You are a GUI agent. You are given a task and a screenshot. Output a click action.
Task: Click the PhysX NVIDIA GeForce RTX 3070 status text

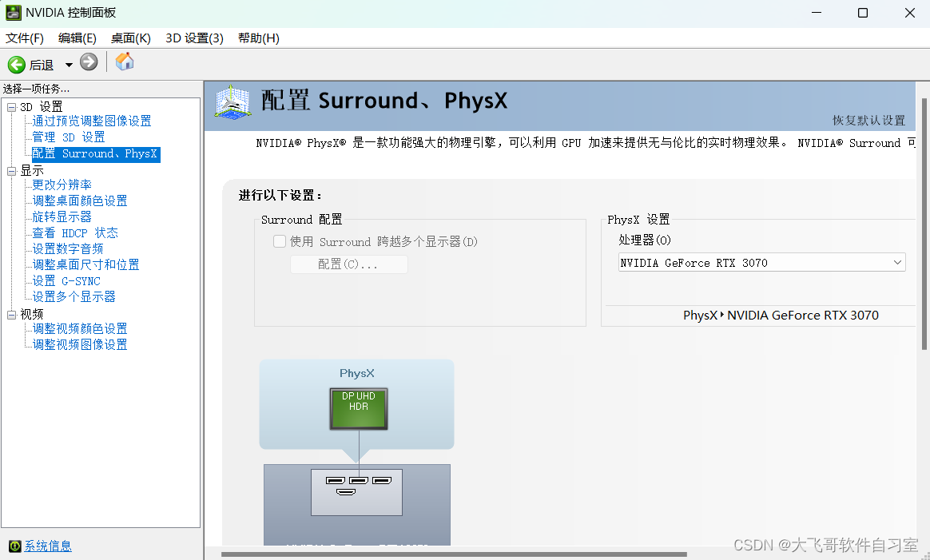coord(781,316)
